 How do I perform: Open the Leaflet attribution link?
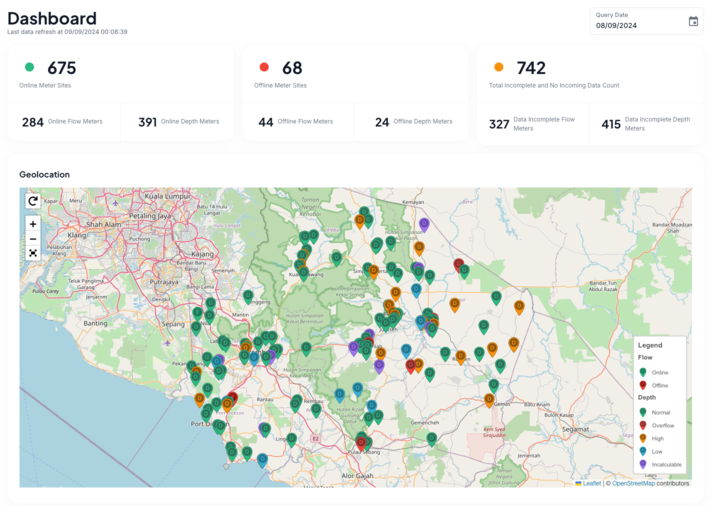point(591,483)
